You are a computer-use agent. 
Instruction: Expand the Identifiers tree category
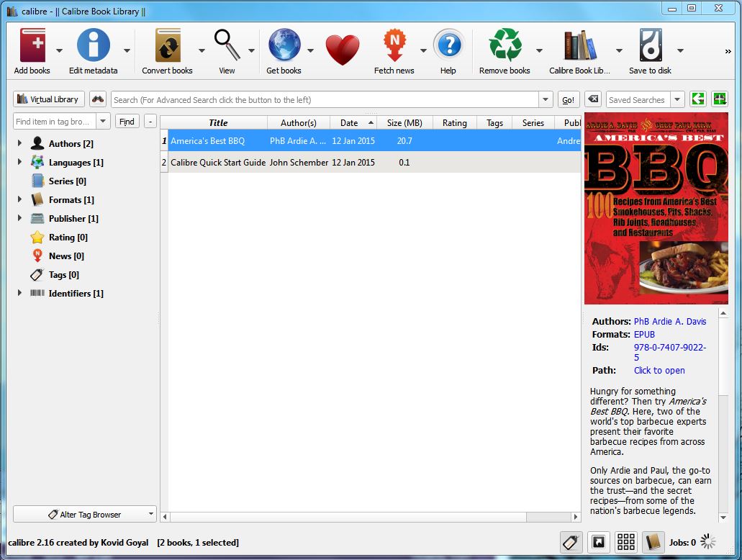point(19,293)
